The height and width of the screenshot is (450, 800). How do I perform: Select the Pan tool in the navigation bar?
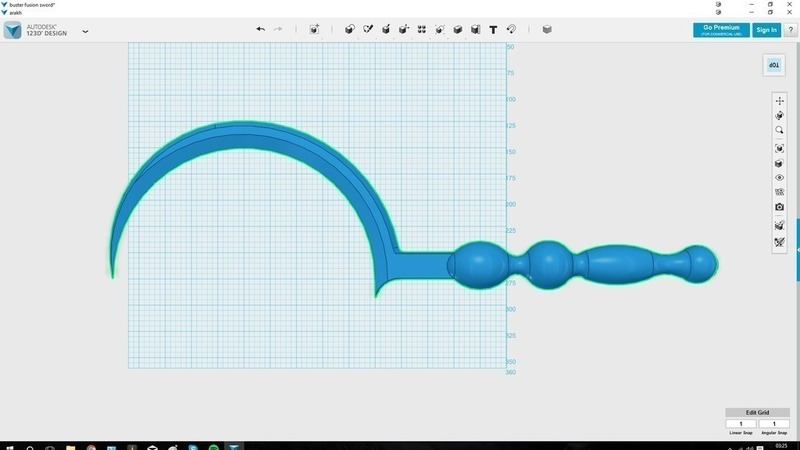[x=780, y=101]
